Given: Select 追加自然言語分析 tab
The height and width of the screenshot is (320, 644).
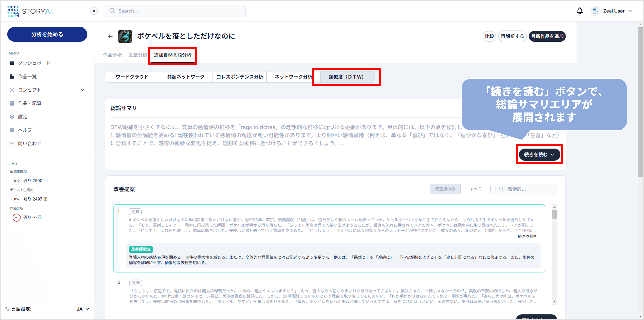Looking at the screenshot, I should click(173, 55).
